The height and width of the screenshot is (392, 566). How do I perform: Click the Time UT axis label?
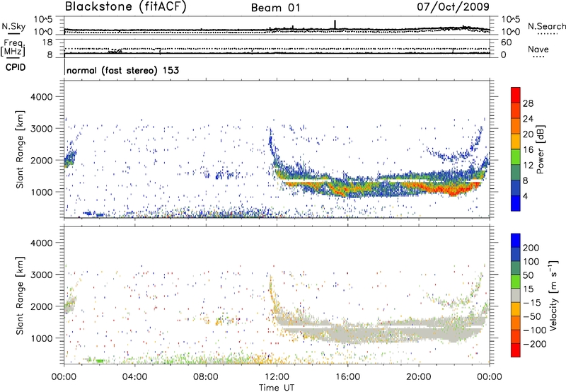(x=277, y=386)
